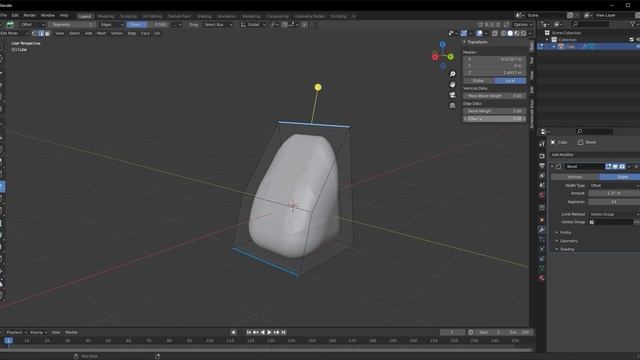
Task: Open the Window menu
Action: pyautogui.click(x=48, y=16)
